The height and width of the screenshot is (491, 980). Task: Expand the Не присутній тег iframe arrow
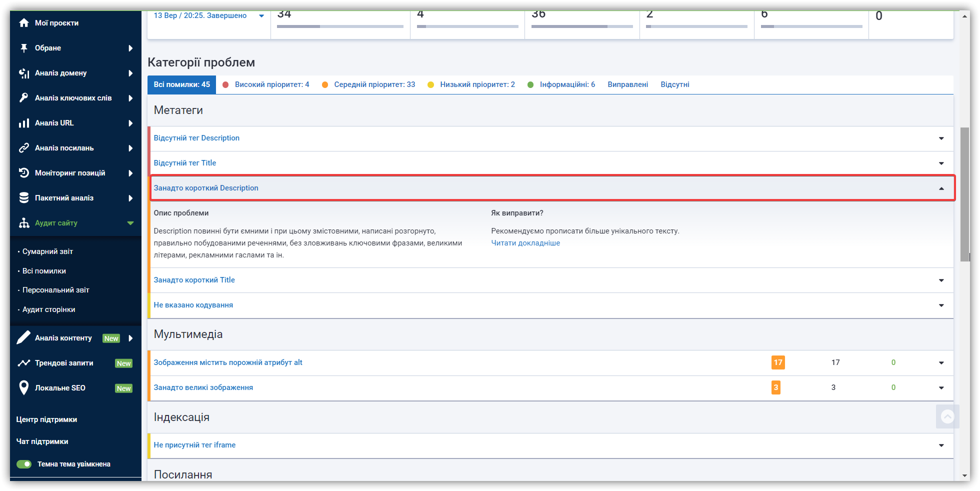pos(941,445)
